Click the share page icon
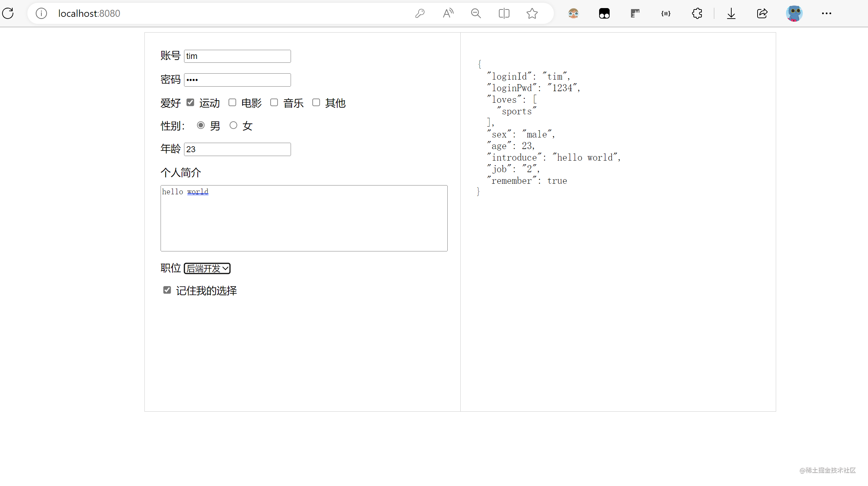Image resolution: width=868 pixels, height=486 pixels. pos(762,13)
